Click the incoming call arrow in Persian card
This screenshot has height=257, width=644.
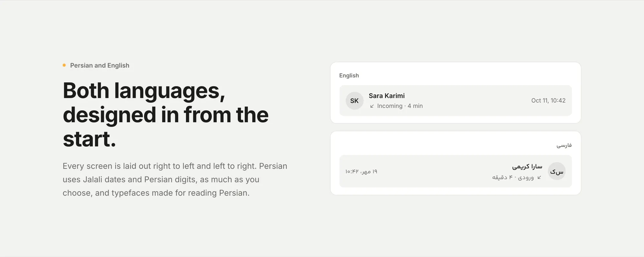(539, 177)
